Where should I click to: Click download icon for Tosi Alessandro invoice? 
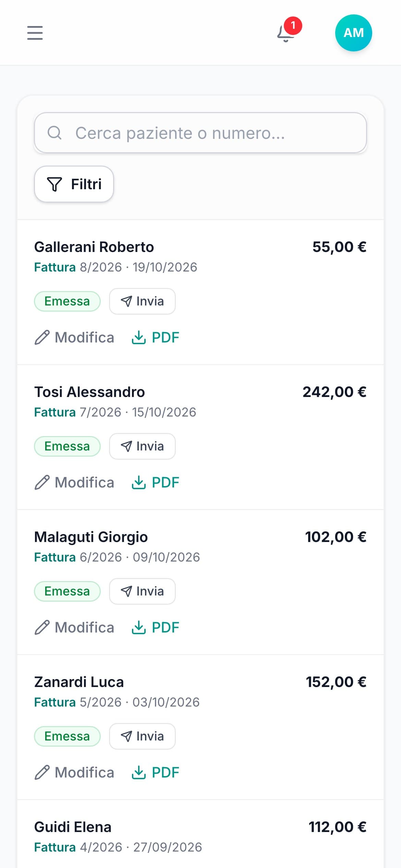tap(139, 482)
